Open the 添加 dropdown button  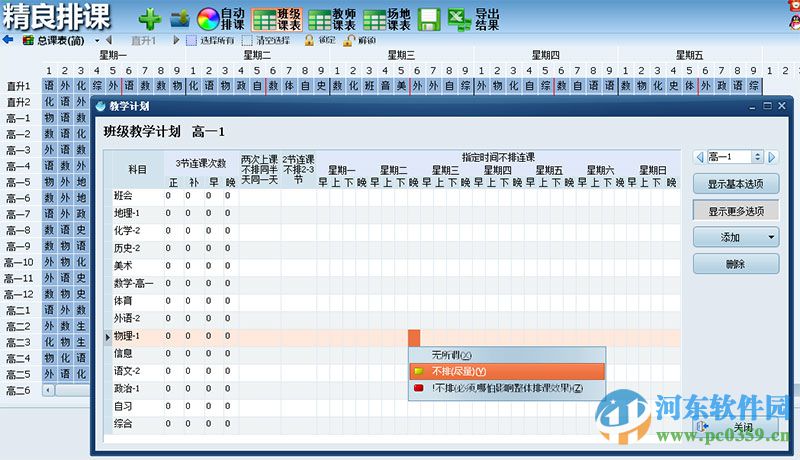tap(736, 237)
